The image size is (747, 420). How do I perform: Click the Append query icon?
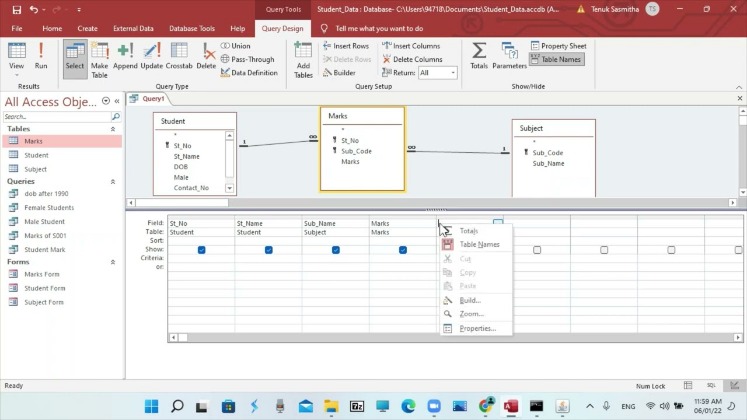(x=125, y=55)
